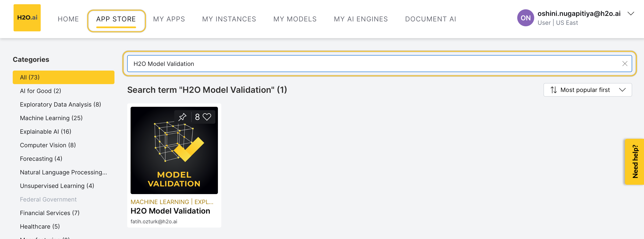This screenshot has height=239, width=644.
Task: Open the Most popular first sort dropdown
Action: point(587,90)
